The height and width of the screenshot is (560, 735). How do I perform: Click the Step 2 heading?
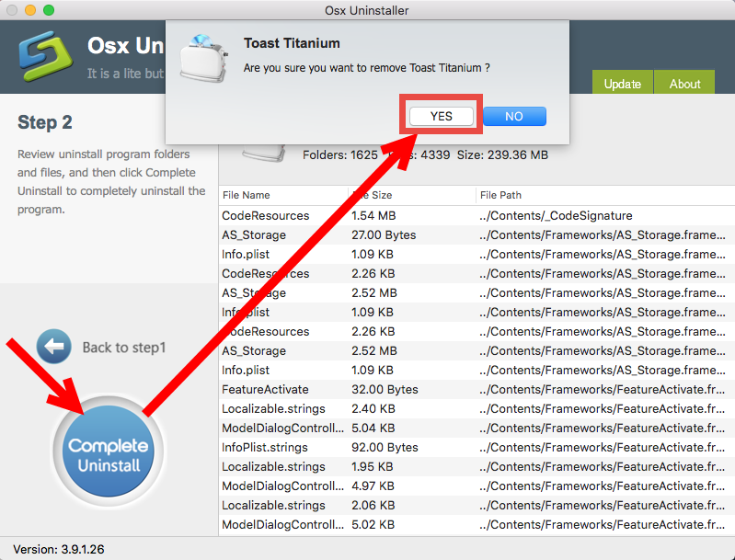(45, 122)
